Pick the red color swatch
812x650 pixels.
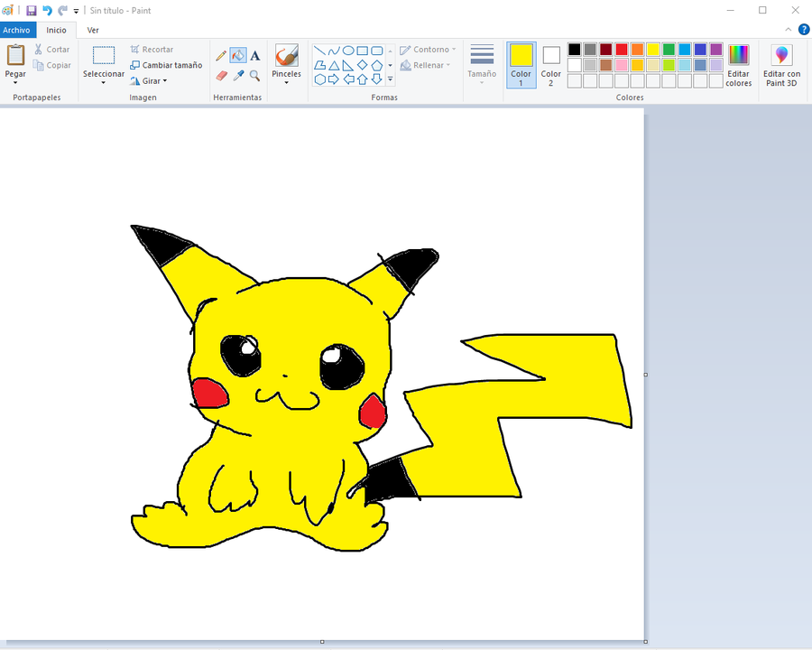click(x=622, y=50)
